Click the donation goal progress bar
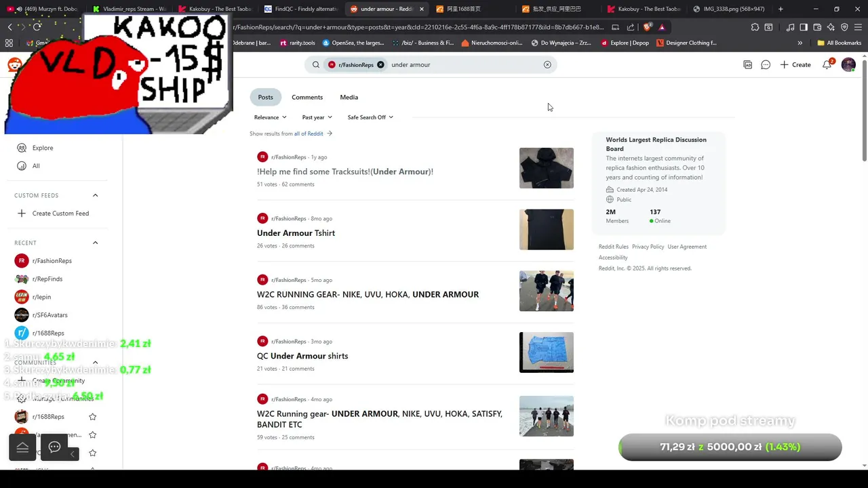The image size is (868, 488). click(x=730, y=447)
